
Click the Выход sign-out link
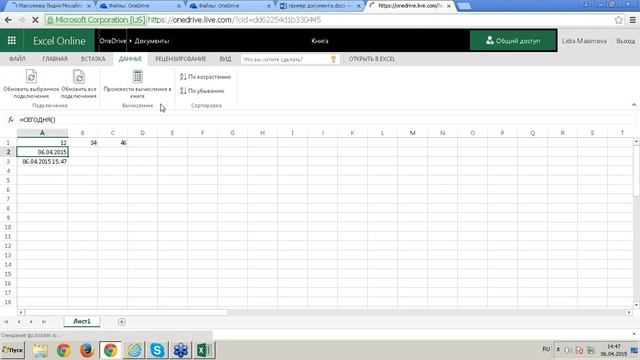click(625, 41)
